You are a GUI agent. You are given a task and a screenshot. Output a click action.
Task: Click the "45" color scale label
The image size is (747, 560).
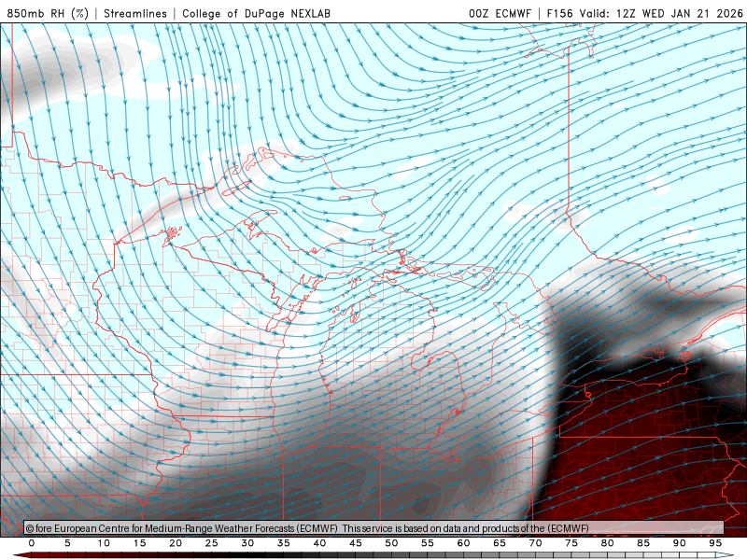356,543
